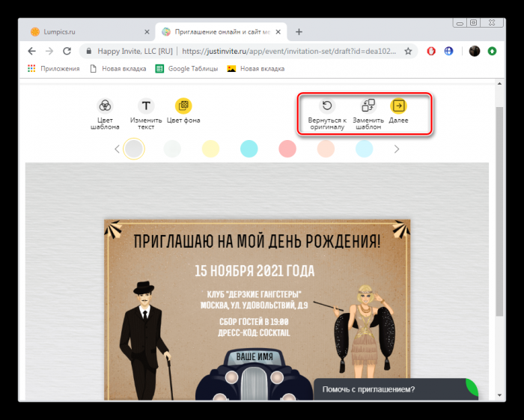
Task: Click the ДРЕСС-КОД: COCKTAIL line
Action: (x=254, y=333)
